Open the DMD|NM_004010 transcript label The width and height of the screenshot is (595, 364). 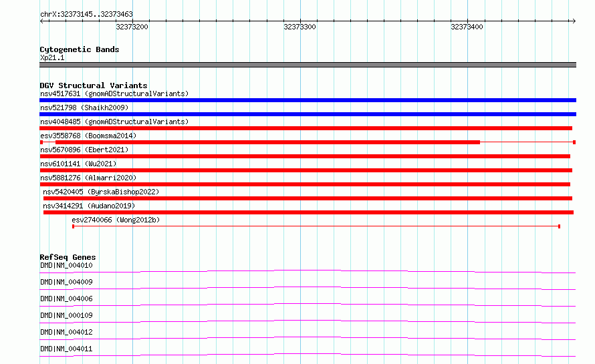66,265
